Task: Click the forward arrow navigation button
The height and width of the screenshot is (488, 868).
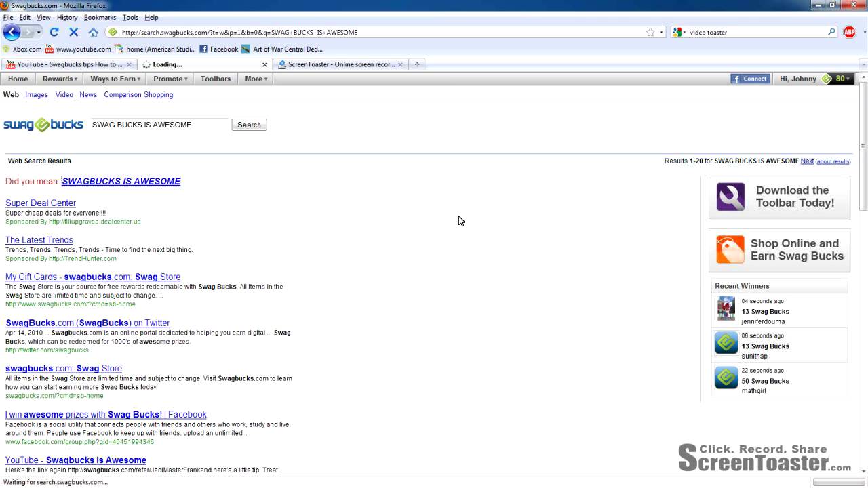Action: tap(28, 32)
